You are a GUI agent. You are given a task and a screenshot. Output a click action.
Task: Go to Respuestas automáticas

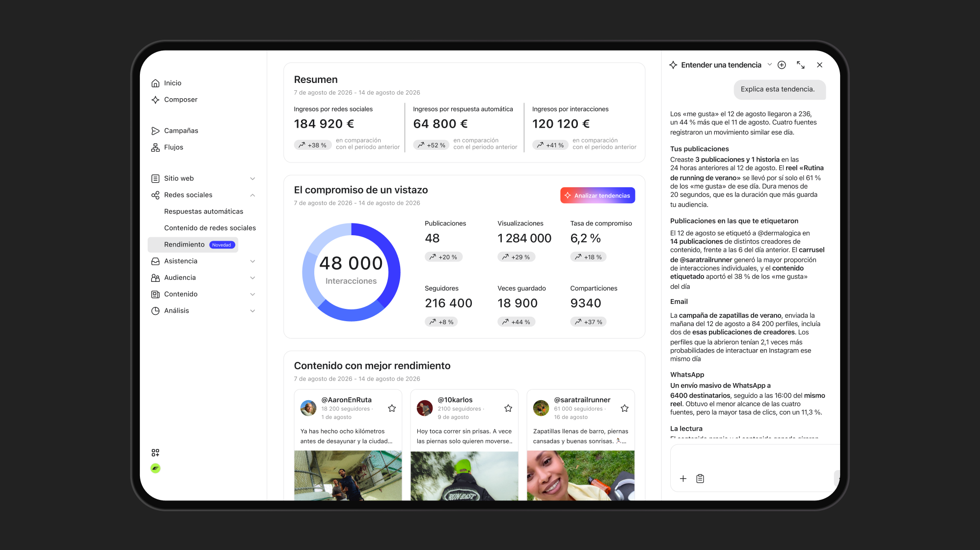point(204,212)
